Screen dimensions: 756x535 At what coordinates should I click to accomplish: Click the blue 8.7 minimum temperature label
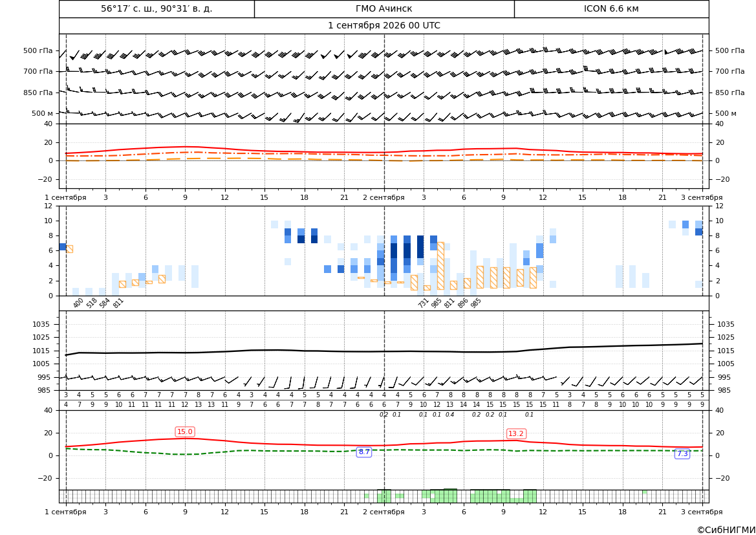click(x=364, y=452)
